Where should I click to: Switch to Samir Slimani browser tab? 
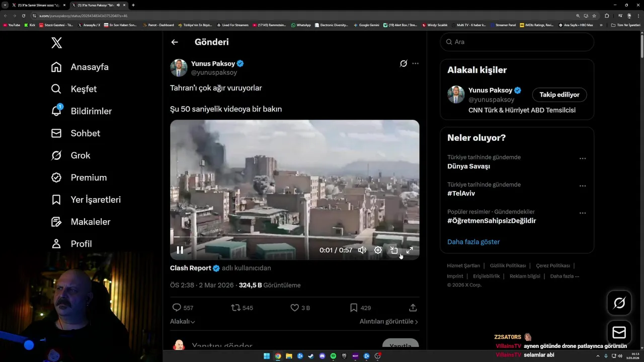tap(39, 5)
